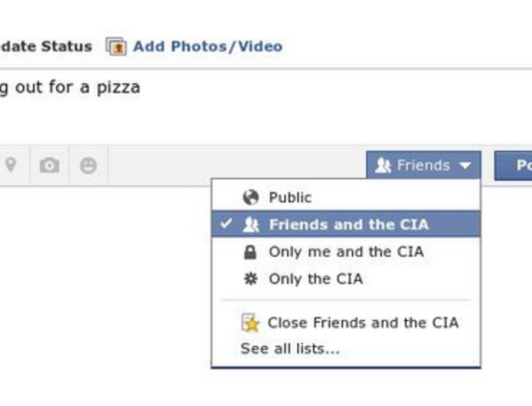Click the Add Photos/Video link
The width and height of the screenshot is (532, 406).
point(208,47)
